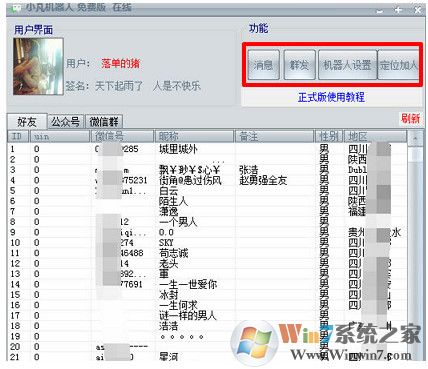Select the friend row 一生何求
Image resolution: width=428 pixels, height=369 pixels.
[208, 305]
